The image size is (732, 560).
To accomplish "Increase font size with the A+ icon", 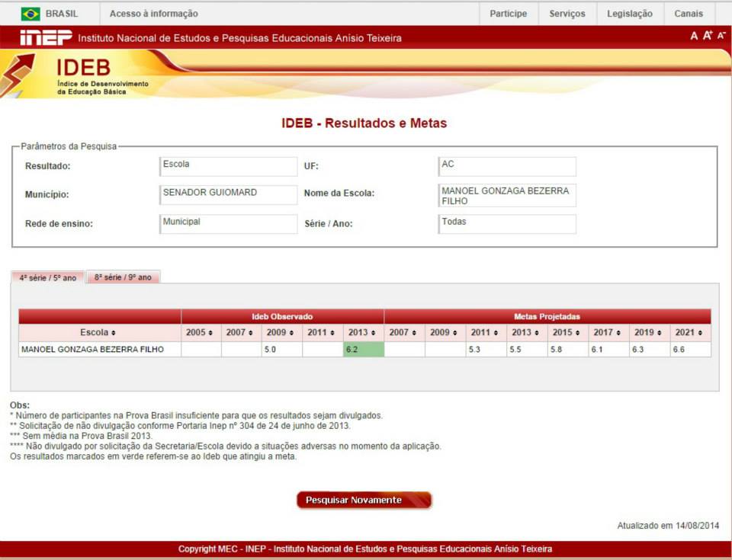I will tap(708, 36).
